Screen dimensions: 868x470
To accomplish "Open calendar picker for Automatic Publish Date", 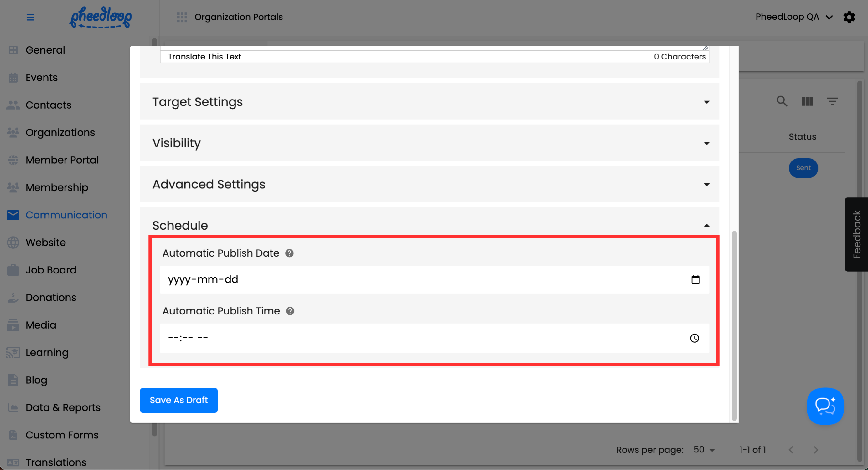I will point(695,279).
